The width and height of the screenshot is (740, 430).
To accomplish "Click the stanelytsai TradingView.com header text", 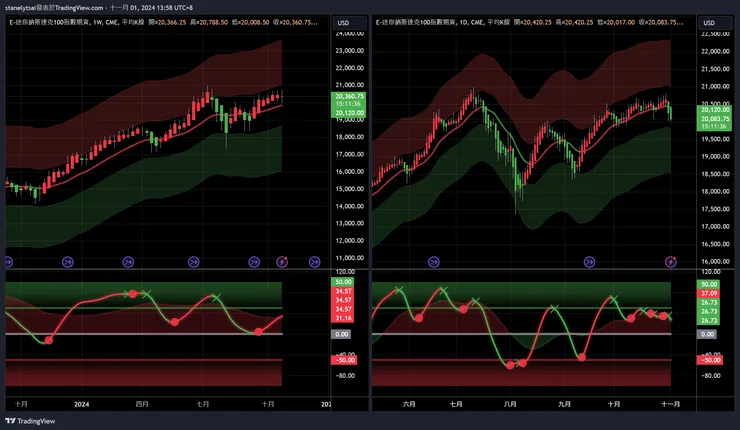I will click(x=54, y=8).
